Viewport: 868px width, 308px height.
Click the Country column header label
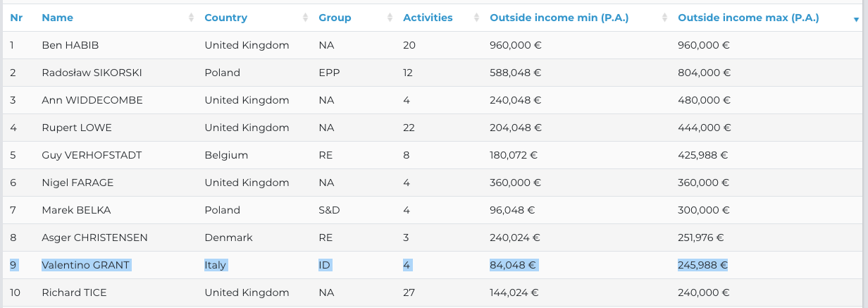coord(225,18)
